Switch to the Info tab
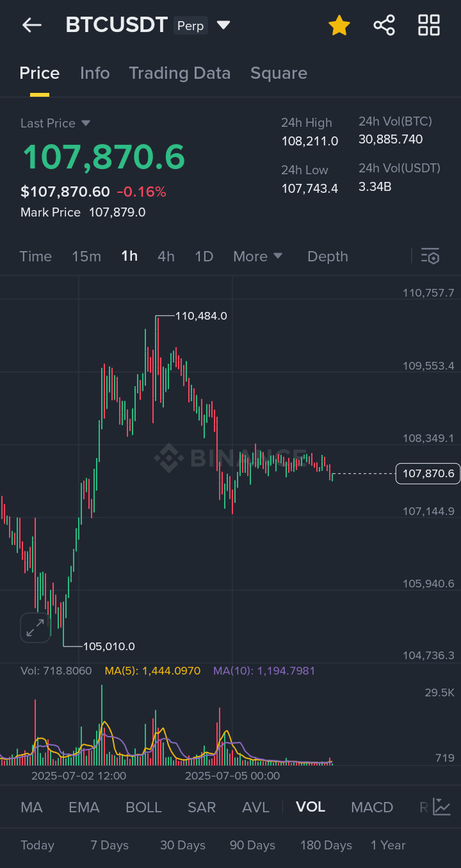This screenshot has height=868, width=461. (x=95, y=73)
